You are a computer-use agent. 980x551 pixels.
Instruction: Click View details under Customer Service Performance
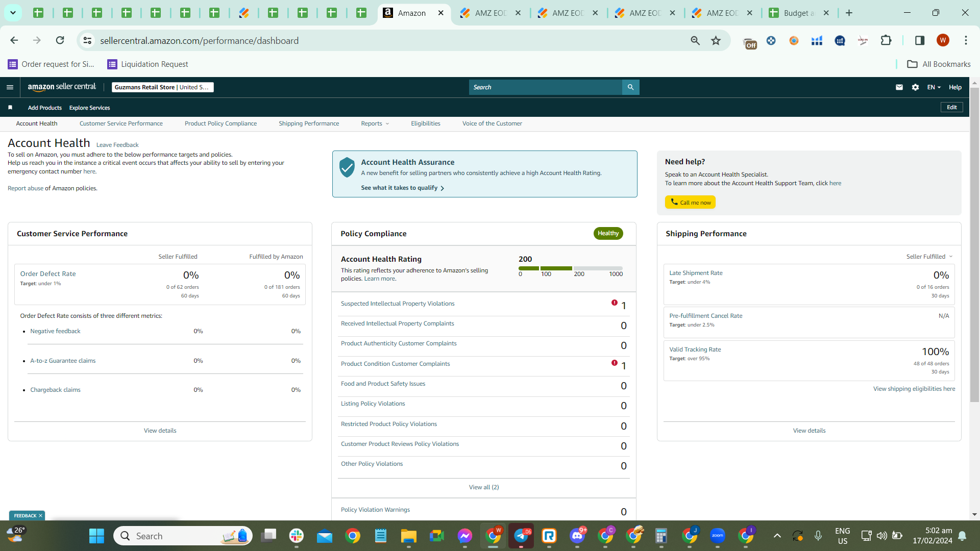(x=160, y=431)
